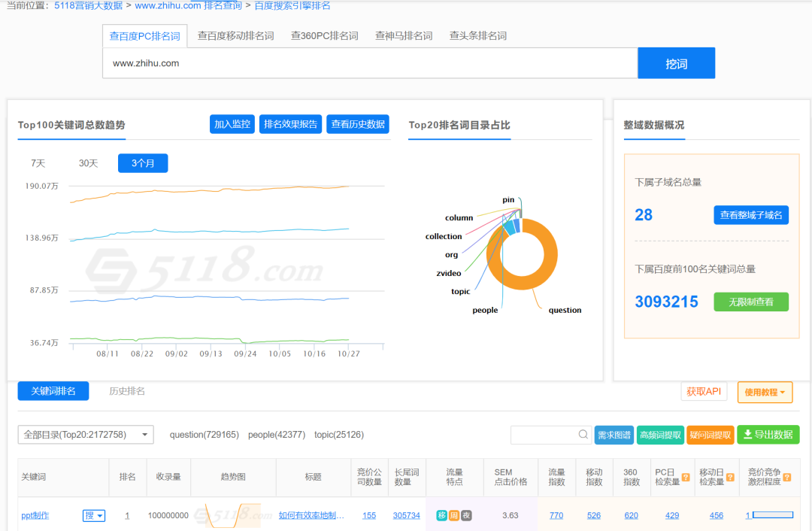Click the 高频词提取 button

660,435
